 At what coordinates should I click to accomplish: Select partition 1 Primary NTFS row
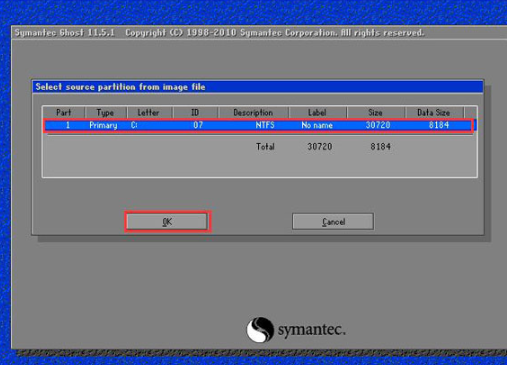(259, 125)
